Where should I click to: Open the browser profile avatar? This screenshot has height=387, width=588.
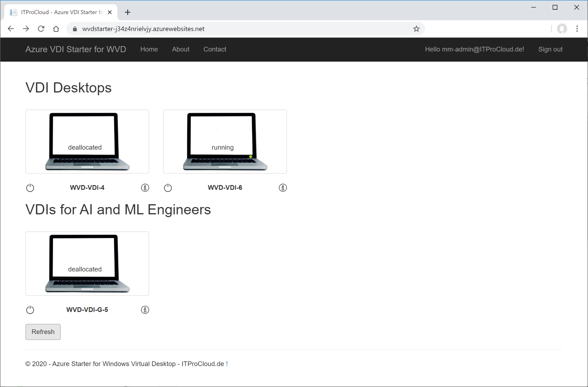point(562,29)
